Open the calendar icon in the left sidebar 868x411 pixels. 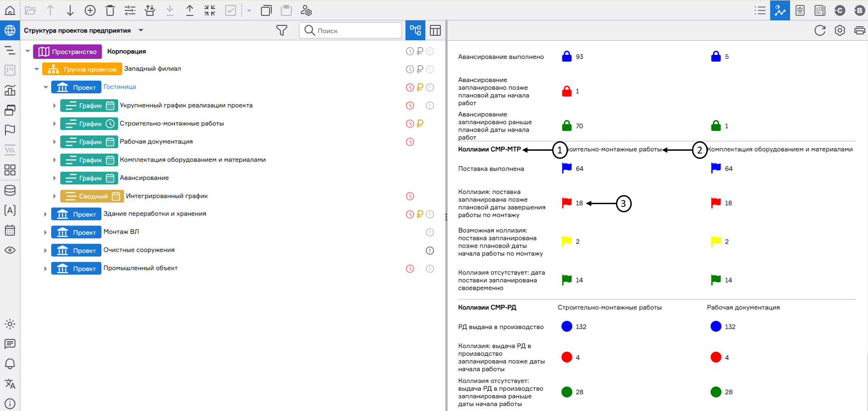tap(10, 230)
